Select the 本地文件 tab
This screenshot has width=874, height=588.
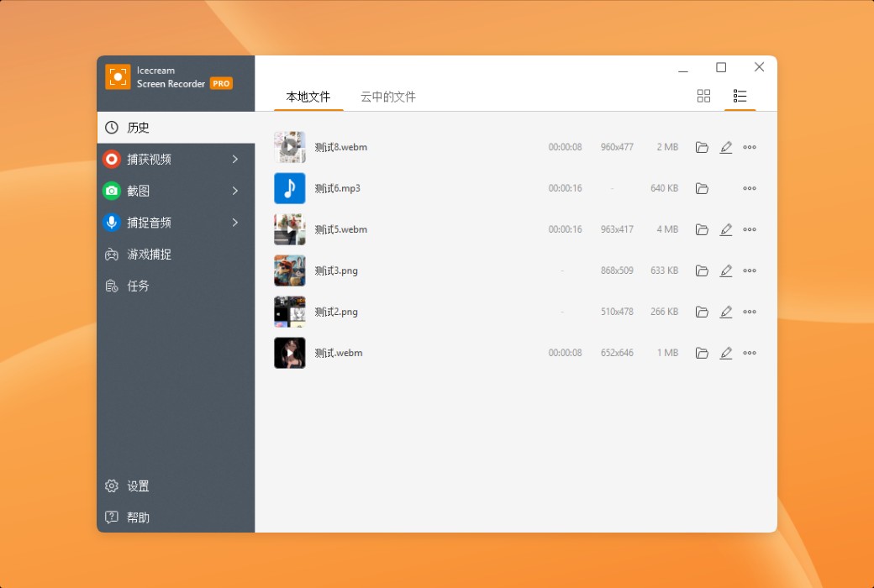coord(308,97)
